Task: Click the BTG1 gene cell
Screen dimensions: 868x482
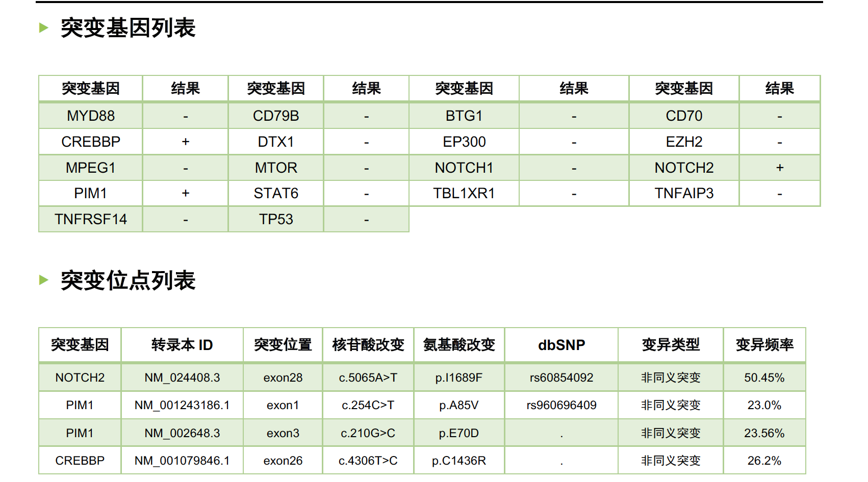Action: (464, 116)
